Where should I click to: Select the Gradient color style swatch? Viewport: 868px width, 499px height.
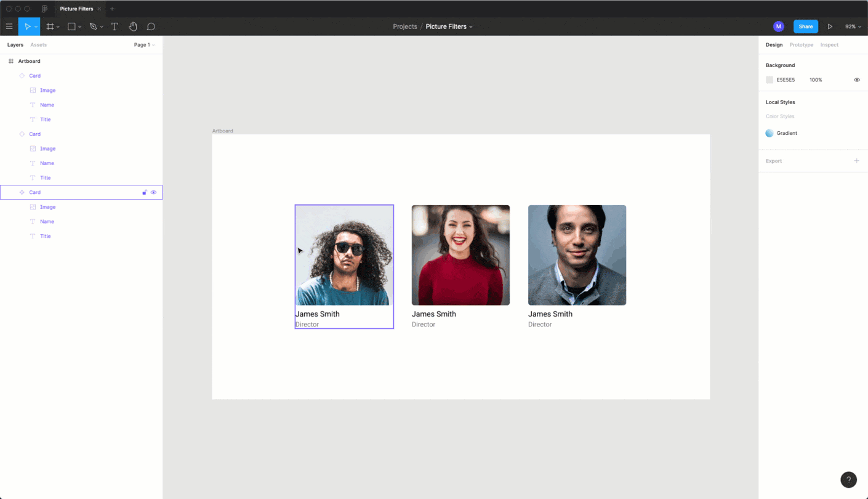coord(770,133)
